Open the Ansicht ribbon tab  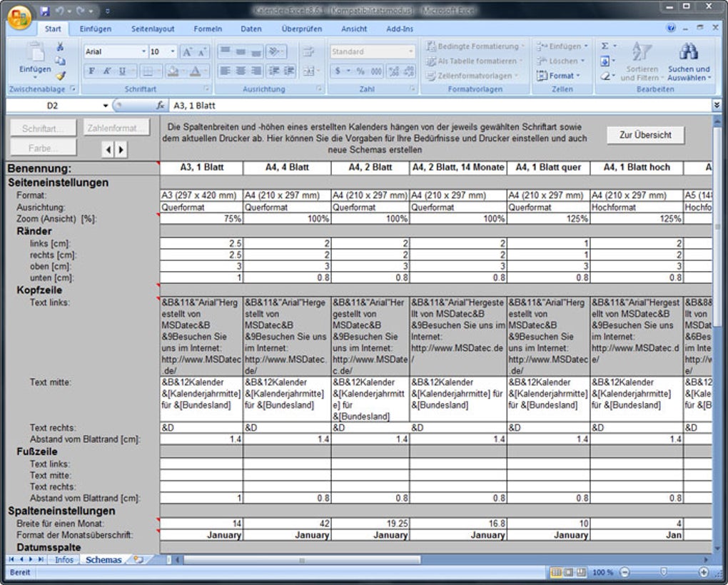point(354,29)
